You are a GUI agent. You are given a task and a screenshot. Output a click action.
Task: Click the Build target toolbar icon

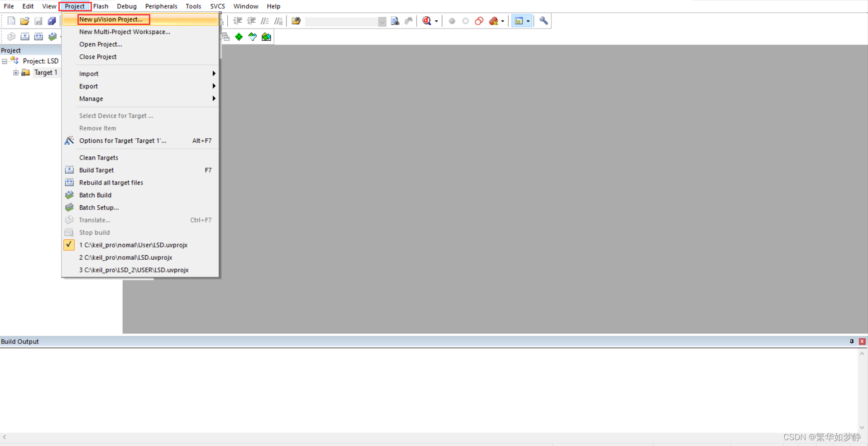point(25,37)
